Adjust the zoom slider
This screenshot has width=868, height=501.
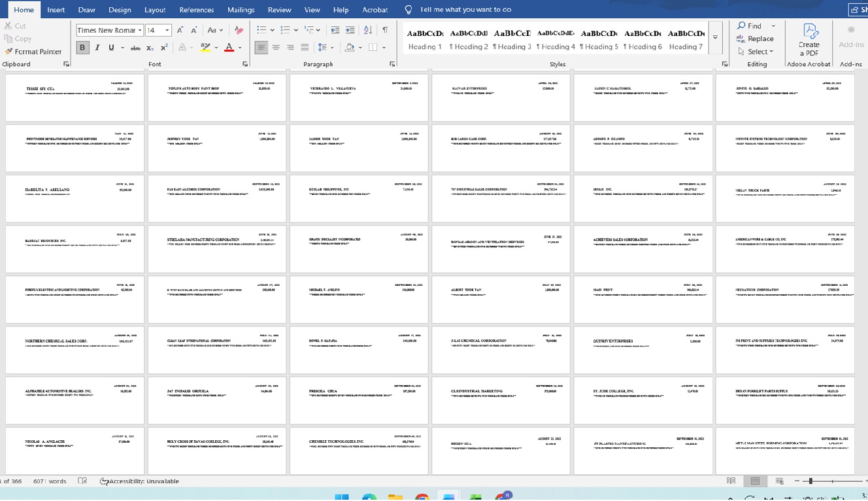pyautogui.click(x=810, y=481)
